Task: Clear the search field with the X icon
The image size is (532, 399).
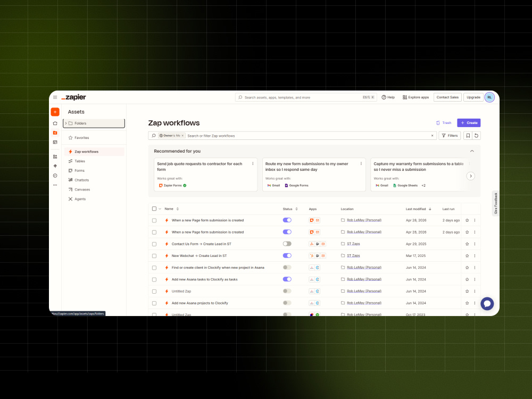Action: click(x=432, y=136)
